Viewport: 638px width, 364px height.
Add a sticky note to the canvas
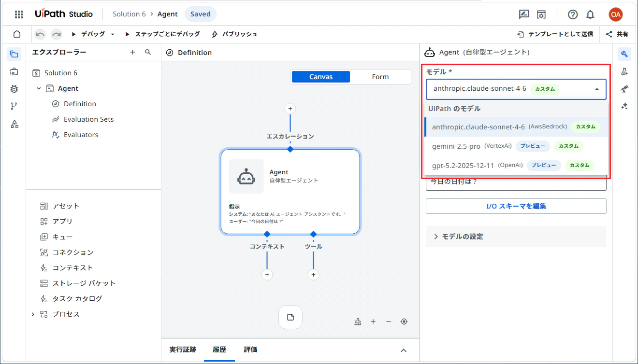pyautogui.click(x=290, y=317)
